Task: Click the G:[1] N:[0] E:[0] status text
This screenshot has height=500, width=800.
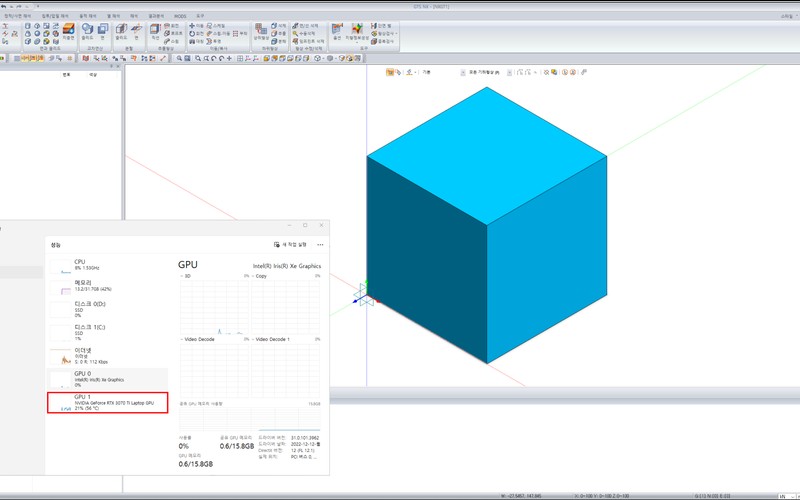Action: pyautogui.click(x=712, y=496)
